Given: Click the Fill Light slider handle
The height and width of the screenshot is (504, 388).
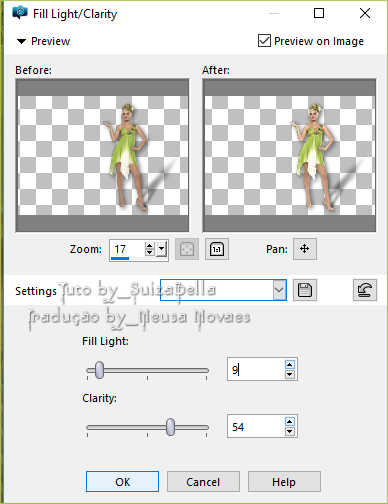Looking at the screenshot, I should [99, 370].
